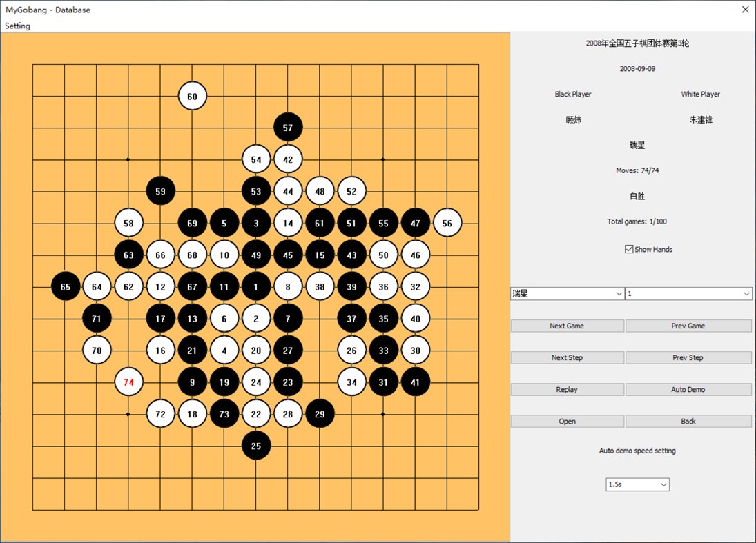Click white stone 2 on the board
The width and height of the screenshot is (756, 543).
tap(256, 318)
